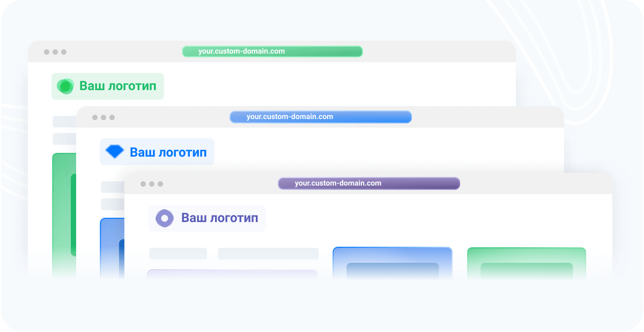Click the leftmost dot of the front purple window
The height and width of the screenshot is (332, 644).
143,184
